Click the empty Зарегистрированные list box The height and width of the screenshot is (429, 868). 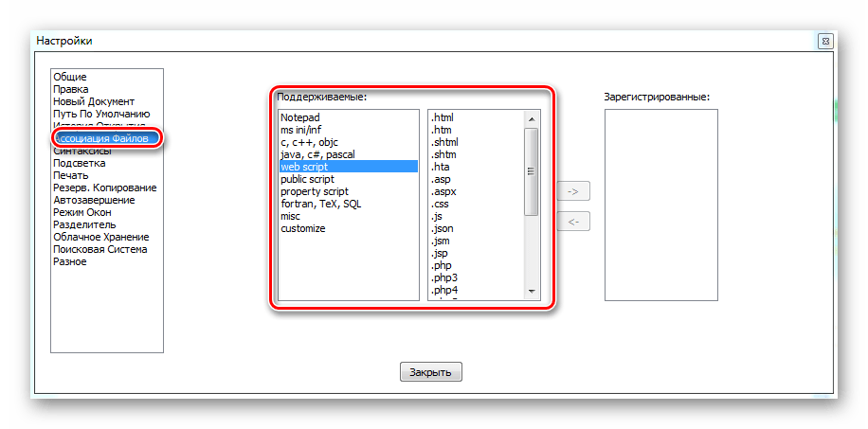coord(660,205)
